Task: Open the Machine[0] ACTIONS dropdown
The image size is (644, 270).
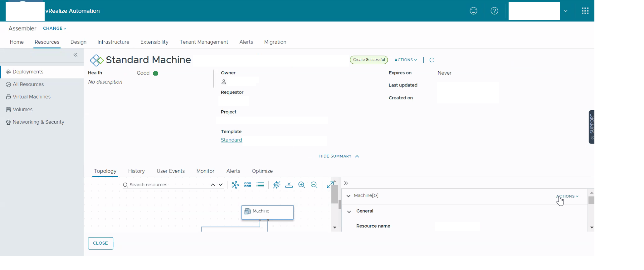Action: pos(567,196)
